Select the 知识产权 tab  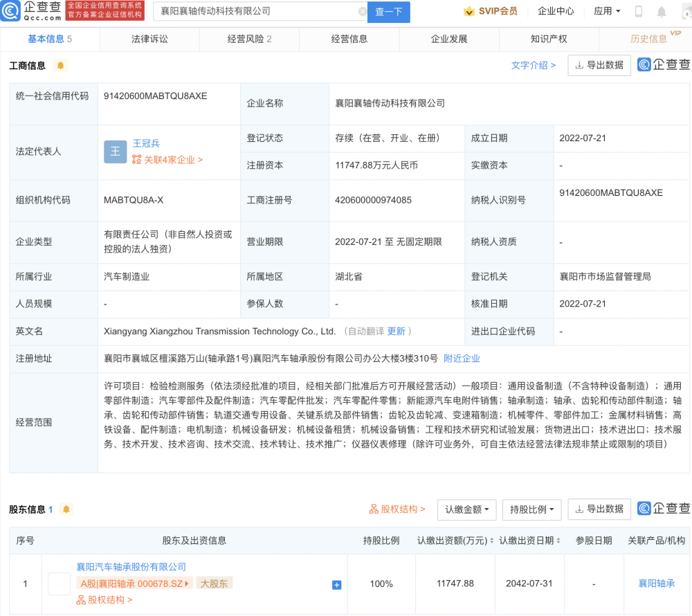click(x=549, y=39)
